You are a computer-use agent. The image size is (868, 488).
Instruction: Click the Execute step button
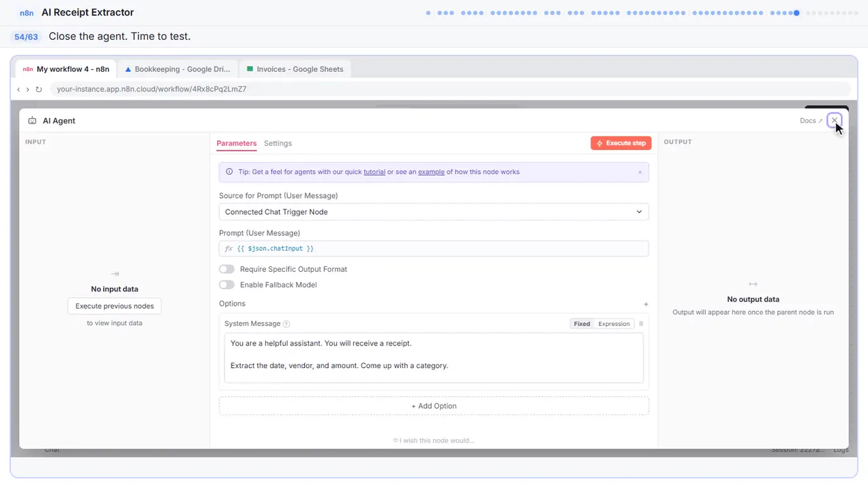[x=621, y=144]
